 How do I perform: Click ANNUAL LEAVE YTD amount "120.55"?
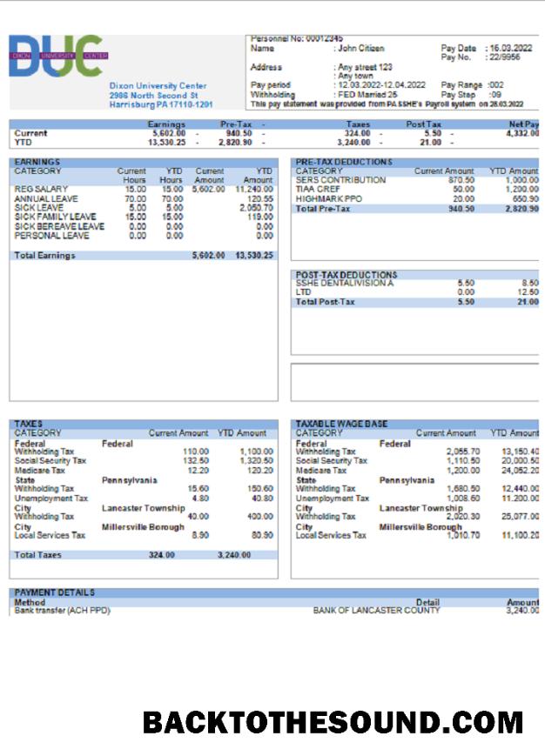(260, 198)
